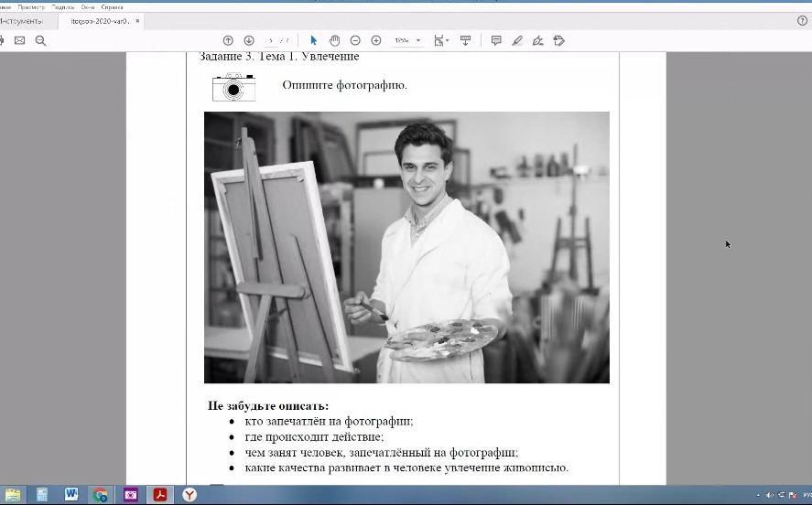The image size is (812, 505).
Task: Open the Help menu (Справка)
Action: point(113,6)
